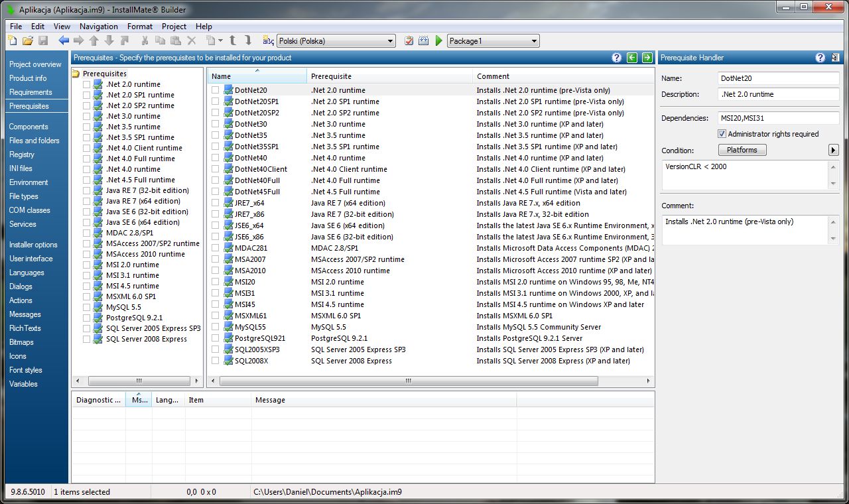
Task: Sort list by Prerequisite column header
Action: (389, 76)
